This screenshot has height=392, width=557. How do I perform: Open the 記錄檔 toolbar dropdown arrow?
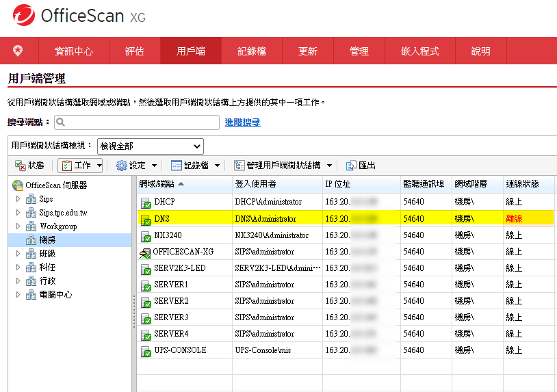[x=217, y=166]
